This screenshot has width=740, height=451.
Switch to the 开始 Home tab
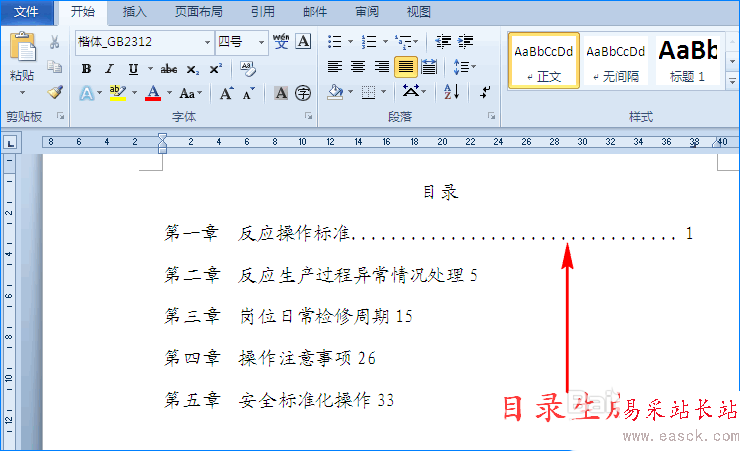(83, 12)
